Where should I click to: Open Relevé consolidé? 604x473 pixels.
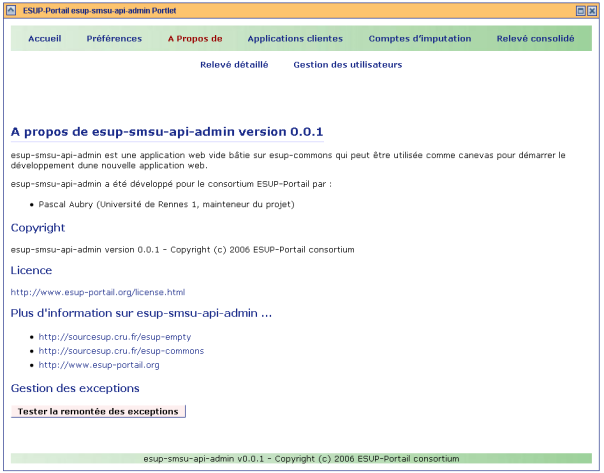pos(535,39)
